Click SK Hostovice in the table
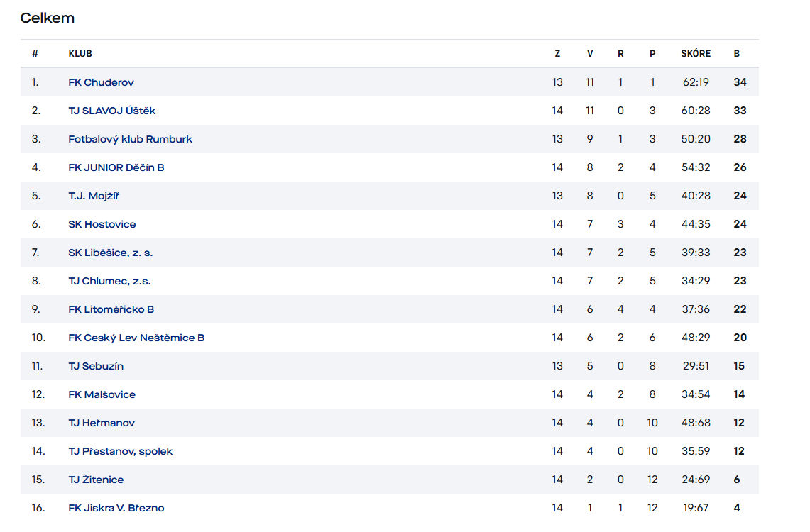This screenshot has width=810, height=532. (102, 224)
